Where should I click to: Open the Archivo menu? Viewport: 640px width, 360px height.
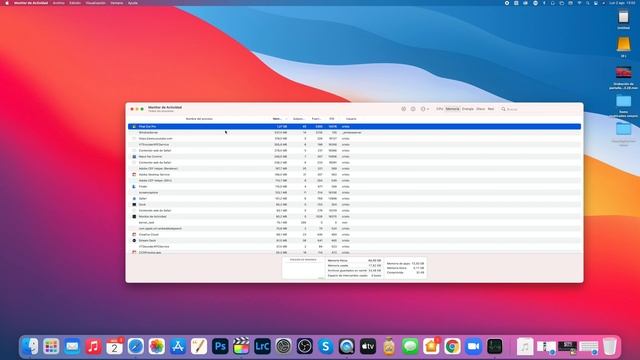[58, 3]
